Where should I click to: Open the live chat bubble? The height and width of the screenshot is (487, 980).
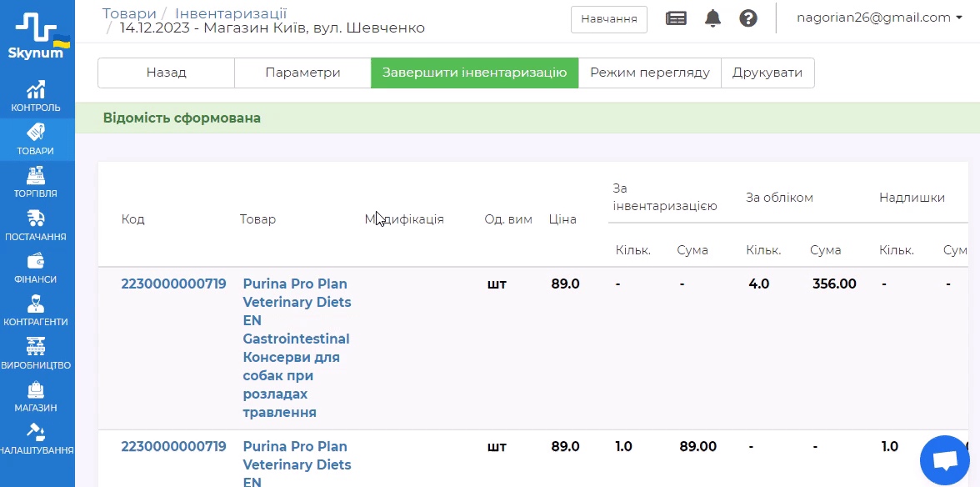click(x=944, y=459)
